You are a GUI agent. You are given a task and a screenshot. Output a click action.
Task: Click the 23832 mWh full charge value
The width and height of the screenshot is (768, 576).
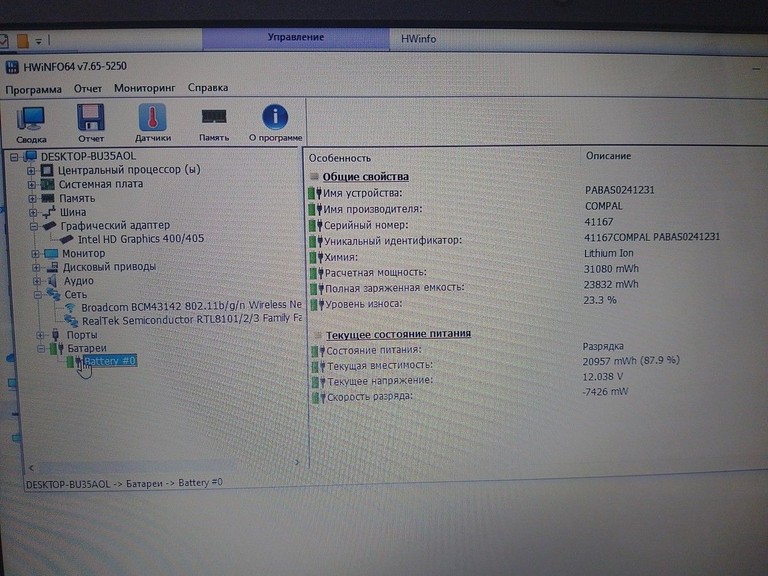click(x=611, y=285)
